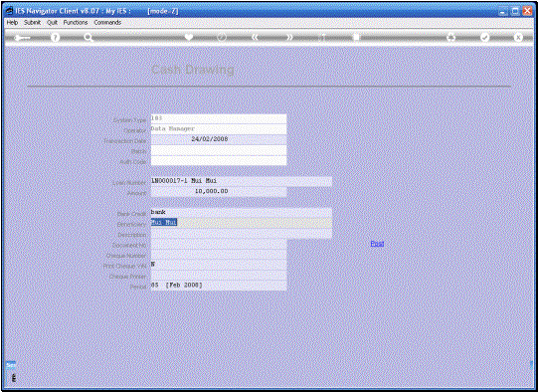Screen dimensions: 538x392
Task: Click the checkmark icon in the toolbar
Action: point(484,37)
